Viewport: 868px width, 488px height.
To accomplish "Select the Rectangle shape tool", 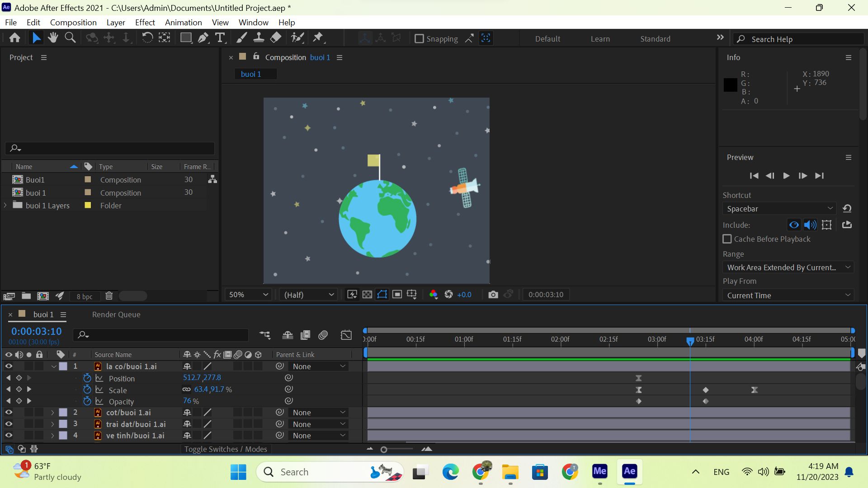I will pos(185,38).
